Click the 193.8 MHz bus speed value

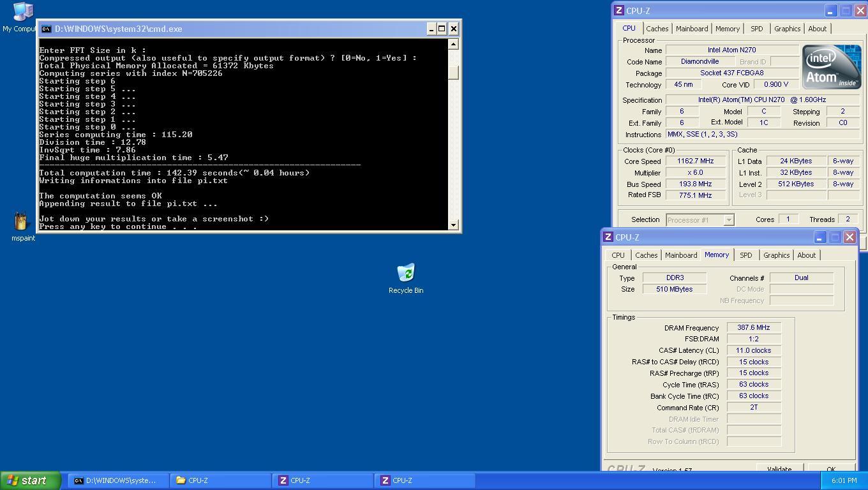click(x=695, y=184)
